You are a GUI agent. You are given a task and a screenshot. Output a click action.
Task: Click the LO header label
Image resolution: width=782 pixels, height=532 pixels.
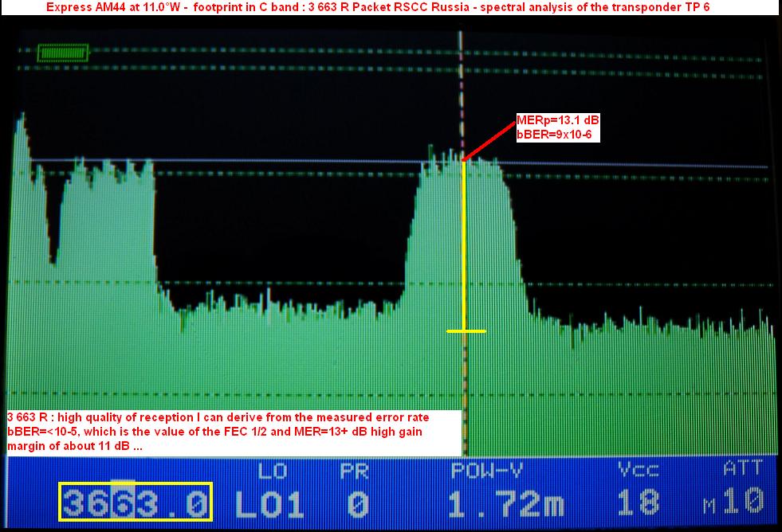point(272,471)
